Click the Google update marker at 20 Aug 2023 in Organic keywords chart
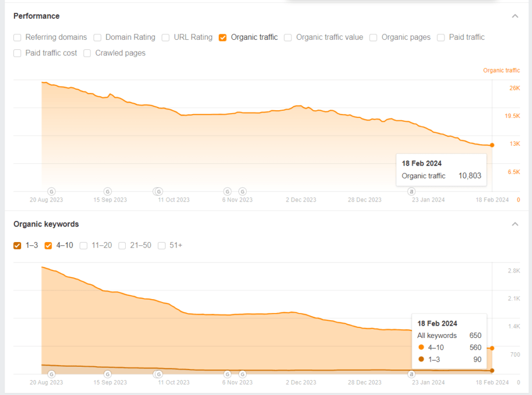Viewport: 532px width, 395px height. 51,375
